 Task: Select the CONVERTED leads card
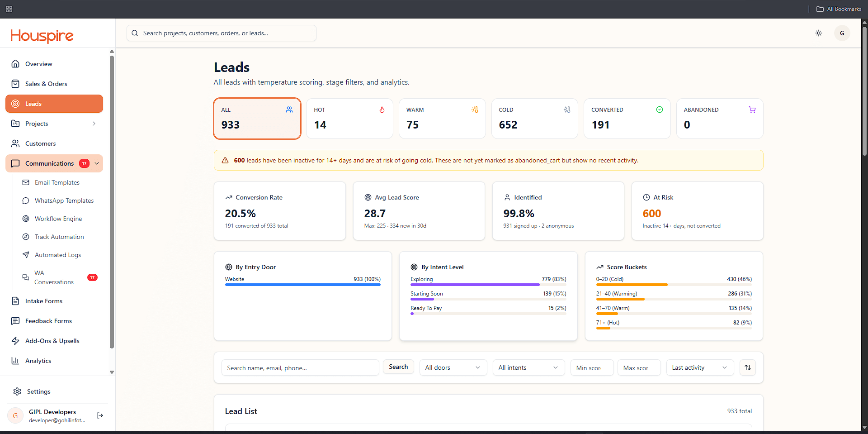627,119
